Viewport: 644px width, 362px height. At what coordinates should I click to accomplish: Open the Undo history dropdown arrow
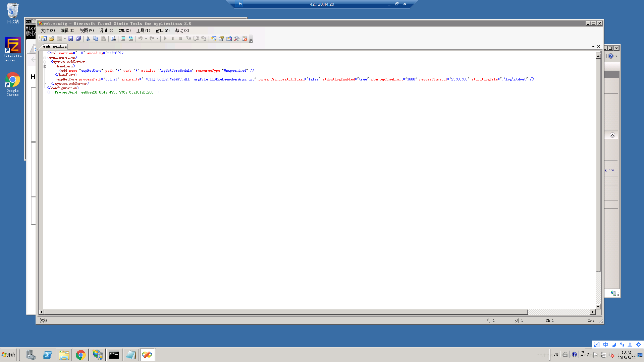pos(146,39)
